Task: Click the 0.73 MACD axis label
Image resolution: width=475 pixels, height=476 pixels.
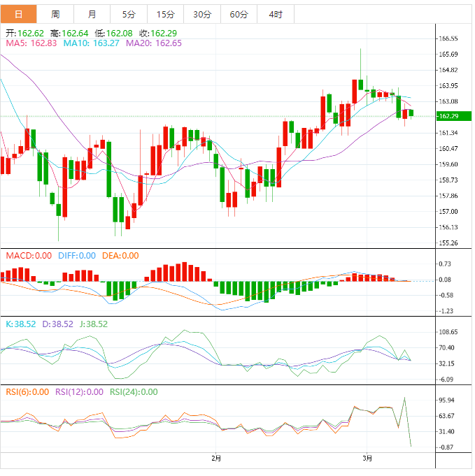Action: pyautogui.click(x=445, y=264)
